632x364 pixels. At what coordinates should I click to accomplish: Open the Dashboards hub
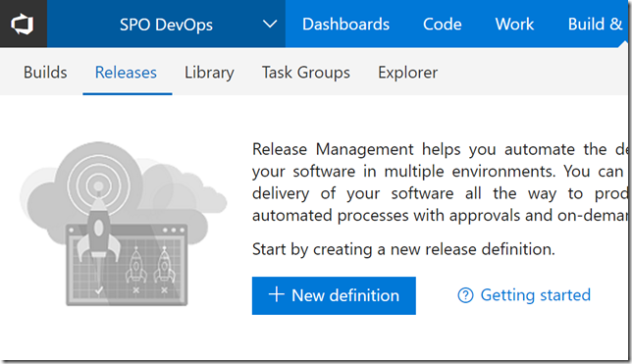(345, 25)
